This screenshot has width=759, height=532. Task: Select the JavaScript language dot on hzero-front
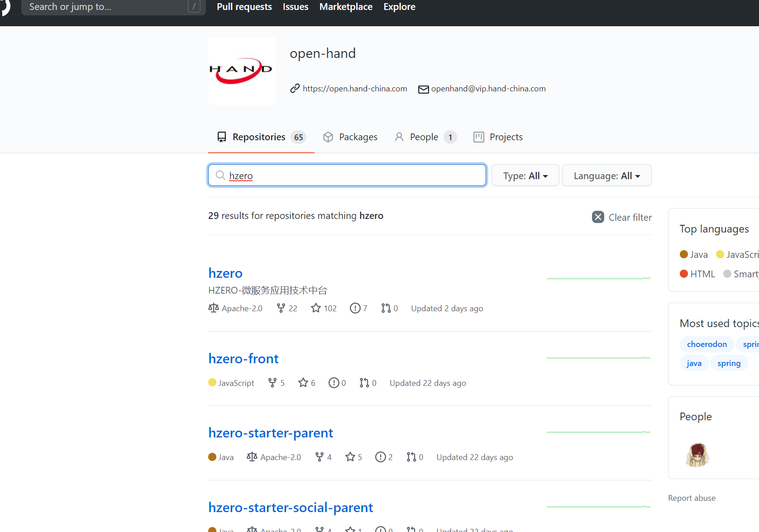click(x=212, y=383)
